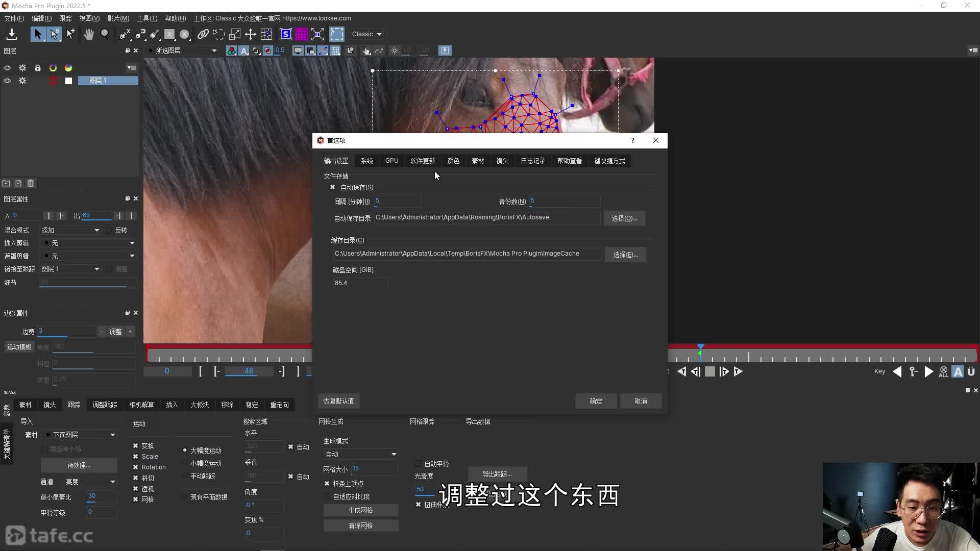Open the 遮罩剪辑 dropdown
This screenshot has height=551, width=980.
coord(89,256)
